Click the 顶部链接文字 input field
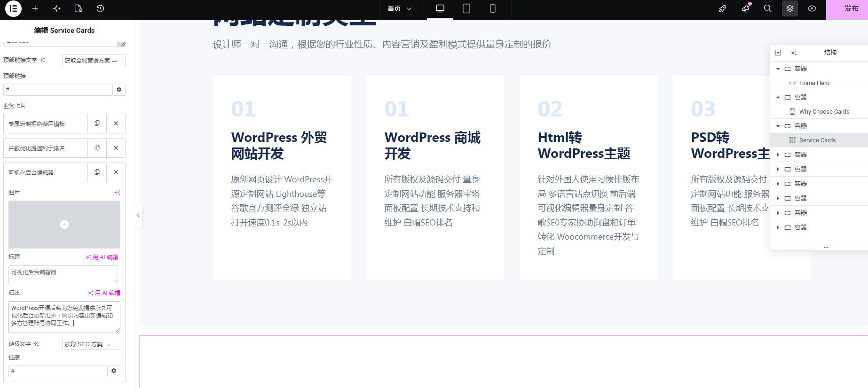The height and width of the screenshot is (388, 868). 94,60
